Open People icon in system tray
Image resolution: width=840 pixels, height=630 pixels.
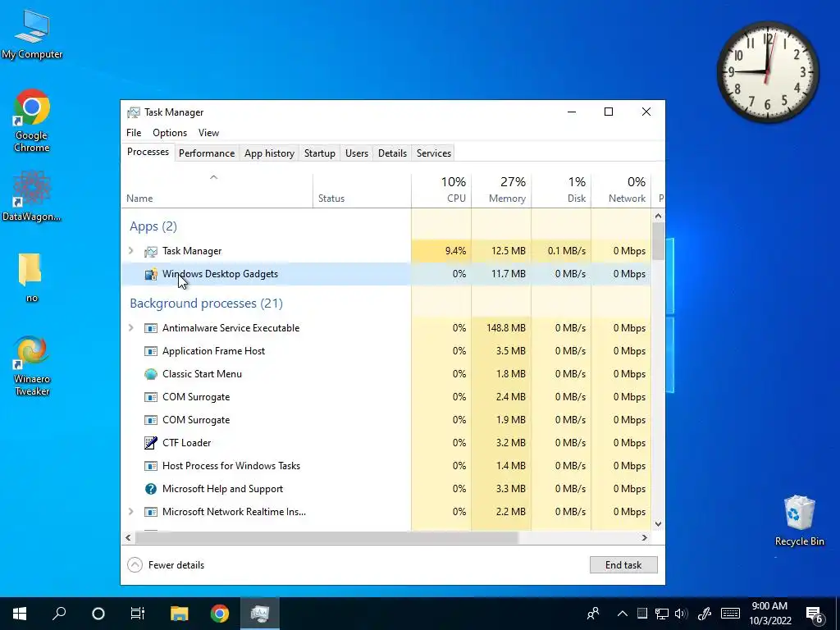coord(592,614)
